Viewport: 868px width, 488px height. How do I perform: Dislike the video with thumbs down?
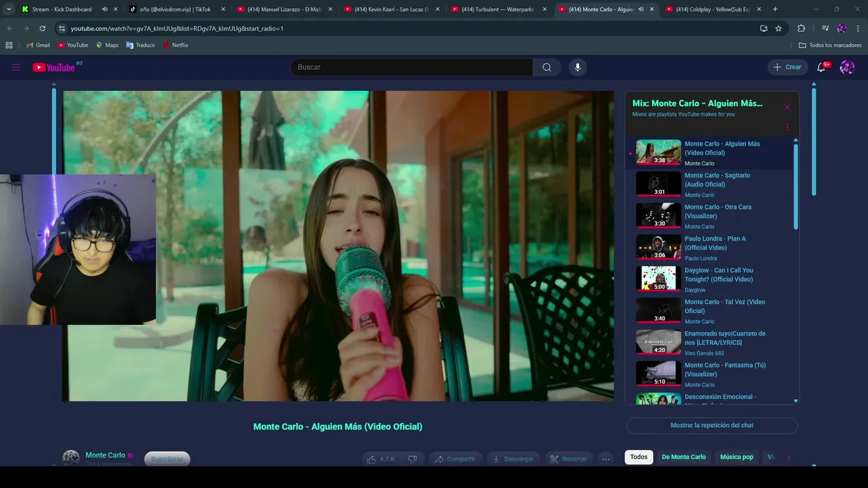[x=412, y=459]
